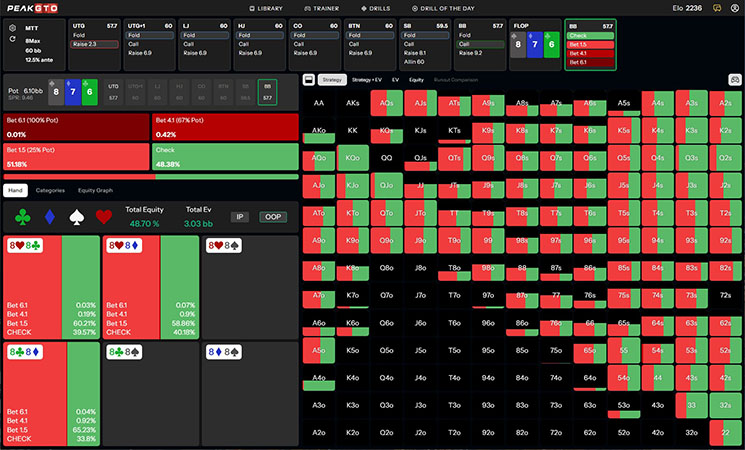Filter by the red heart suit icon
This screenshot has height=450, width=745.
coord(103,216)
